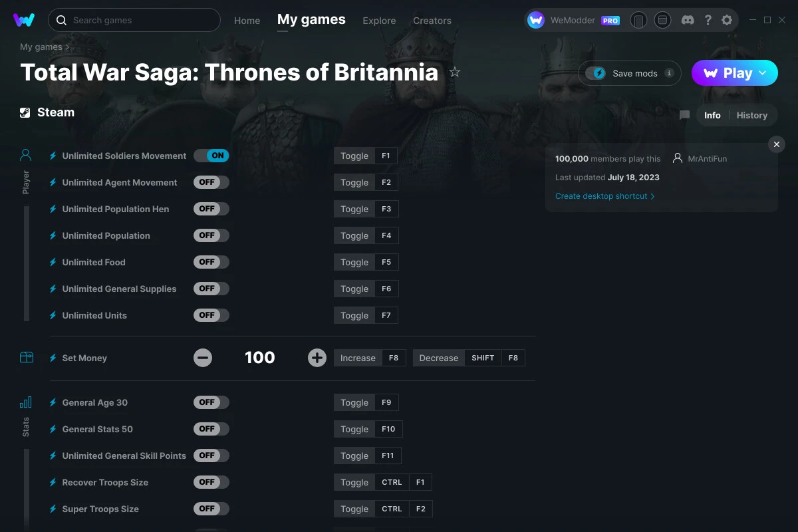Turn off Unlimited Soldiers Movement
The image size is (798, 532).
[x=211, y=155]
